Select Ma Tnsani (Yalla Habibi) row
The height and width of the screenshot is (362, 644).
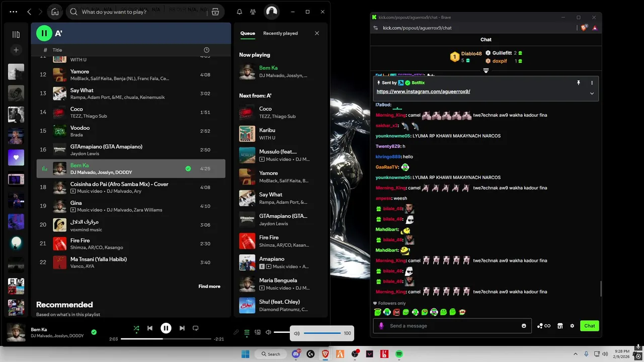click(131, 262)
